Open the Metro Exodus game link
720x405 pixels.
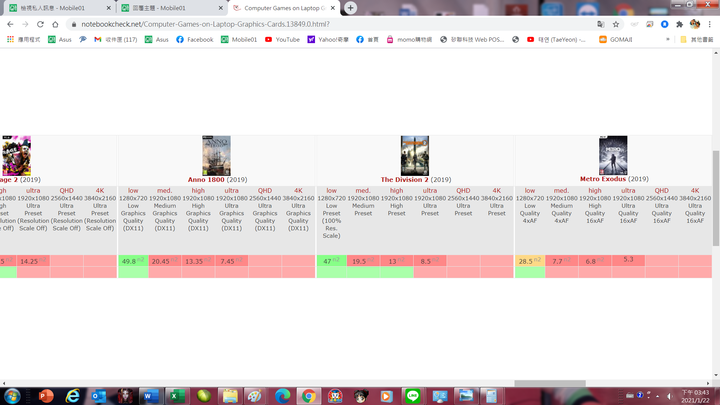click(x=602, y=179)
